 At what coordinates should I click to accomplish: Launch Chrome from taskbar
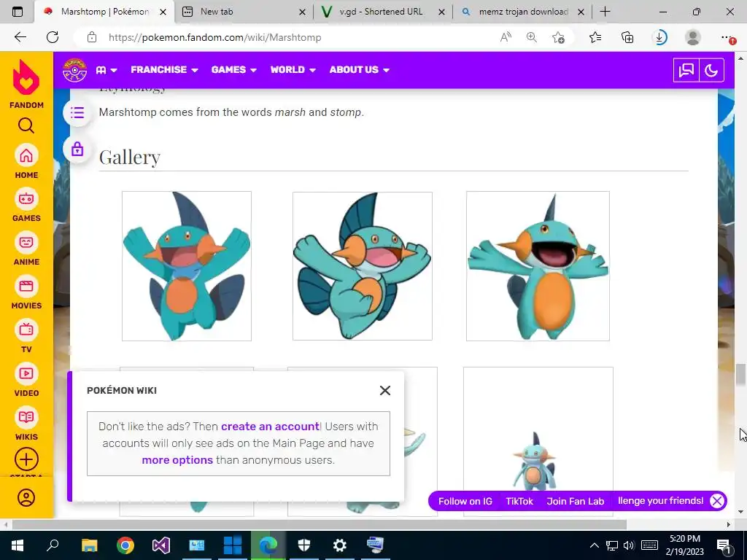(125, 545)
